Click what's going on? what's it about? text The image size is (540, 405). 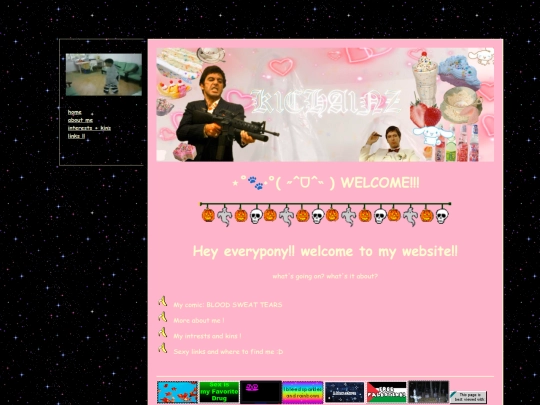[x=325, y=276]
